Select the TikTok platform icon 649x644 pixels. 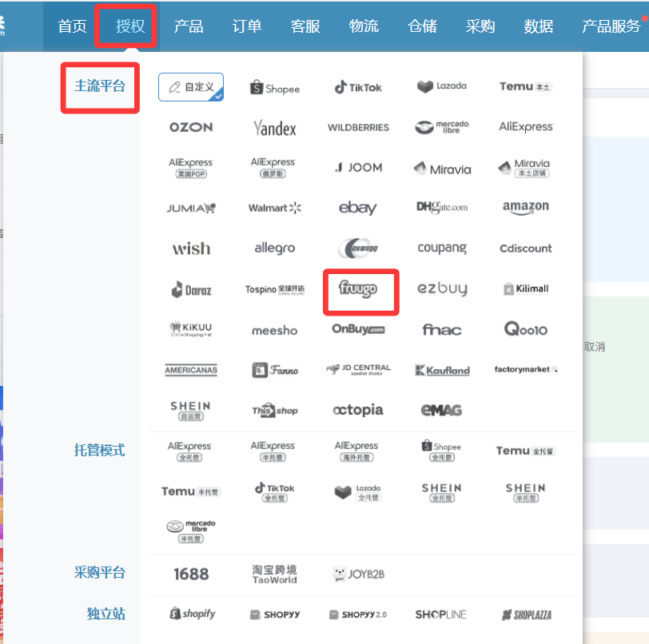pyautogui.click(x=358, y=88)
